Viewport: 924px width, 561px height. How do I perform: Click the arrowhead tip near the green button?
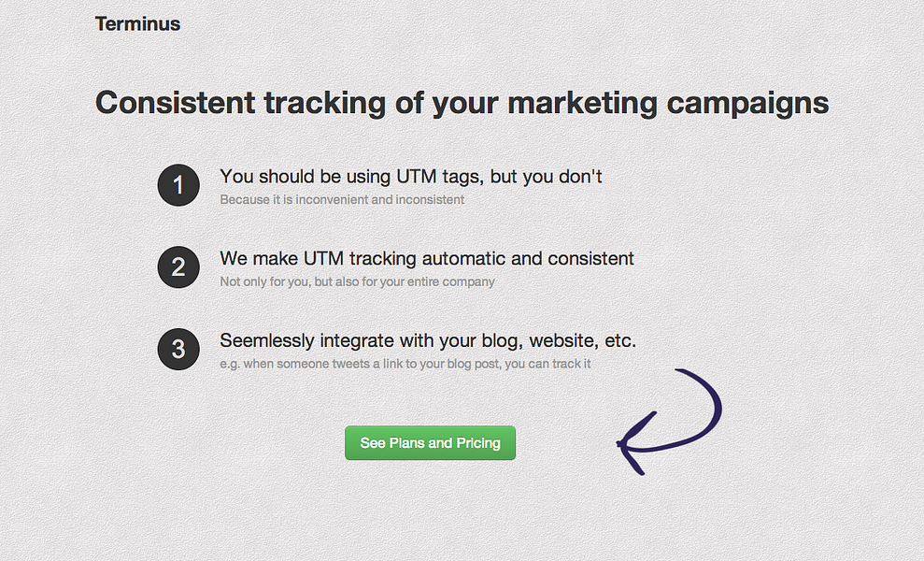point(621,444)
